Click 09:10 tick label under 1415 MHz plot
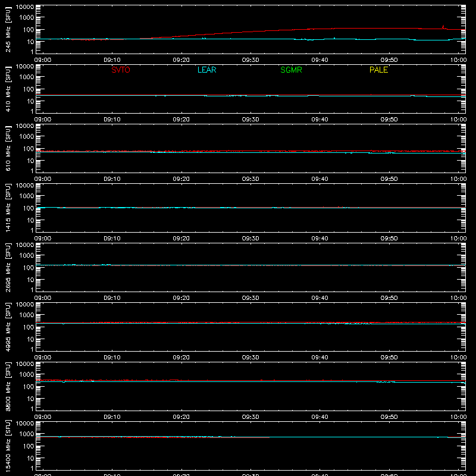This screenshot has height=476, width=476. coord(112,239)
